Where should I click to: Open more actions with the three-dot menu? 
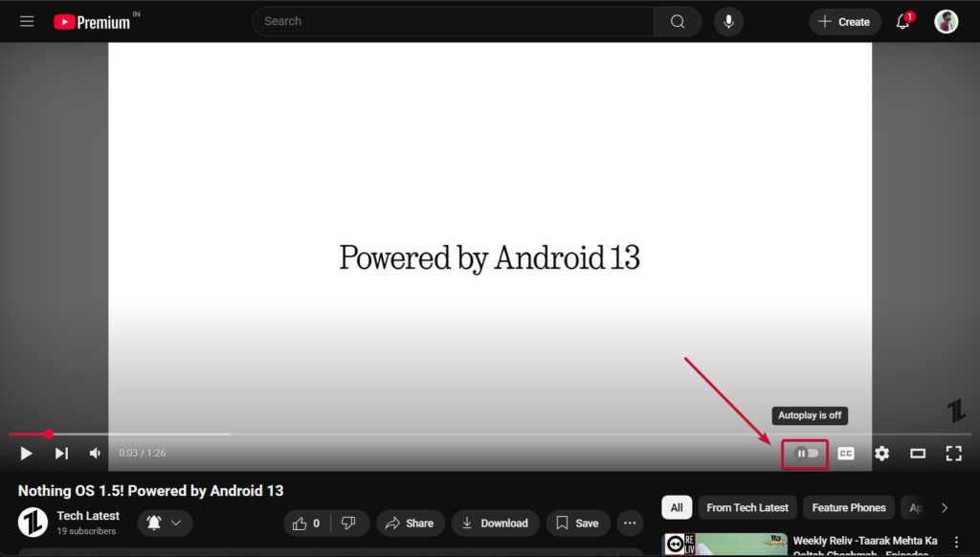coord(630,523)
